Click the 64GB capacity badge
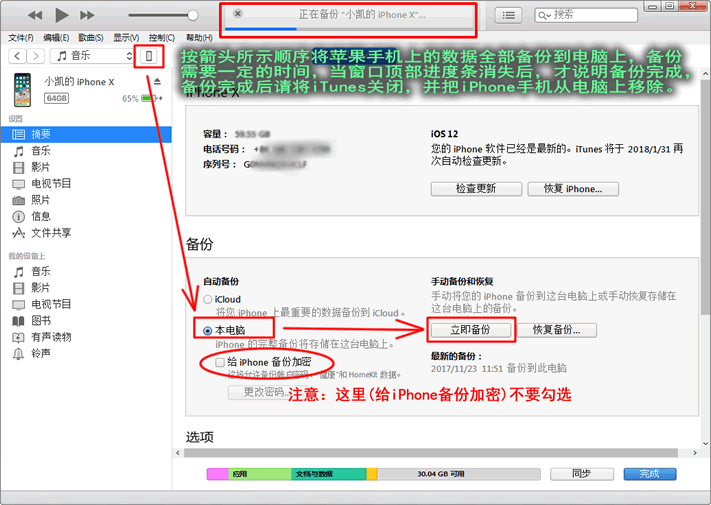711x505 pixels. click(x=56, y=98)
